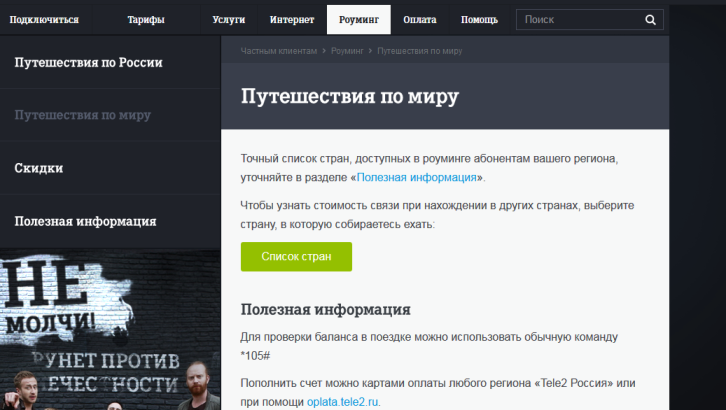The image size is (726, 410).
Task: Select the active Роуминг tab
Action: (358, 19)
